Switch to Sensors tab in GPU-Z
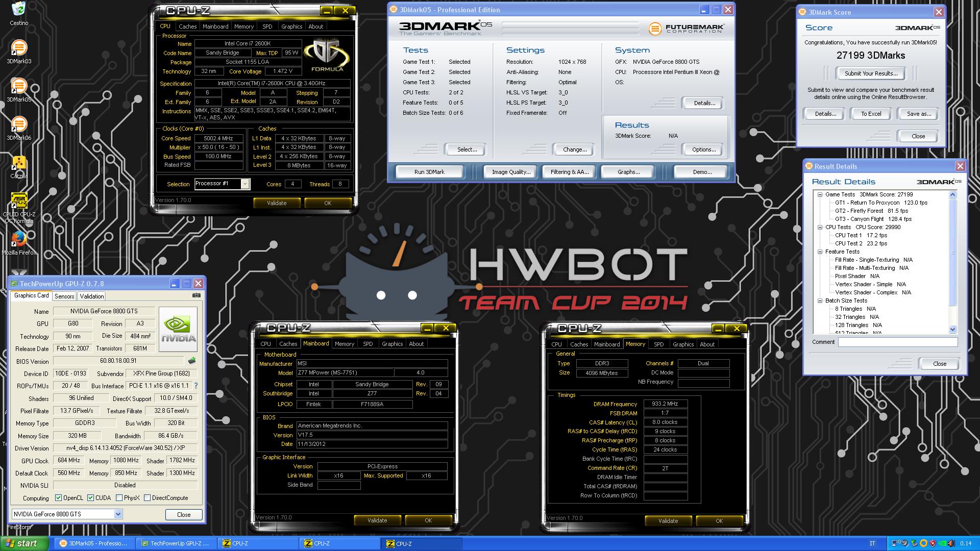 click(x=64, y=296)
